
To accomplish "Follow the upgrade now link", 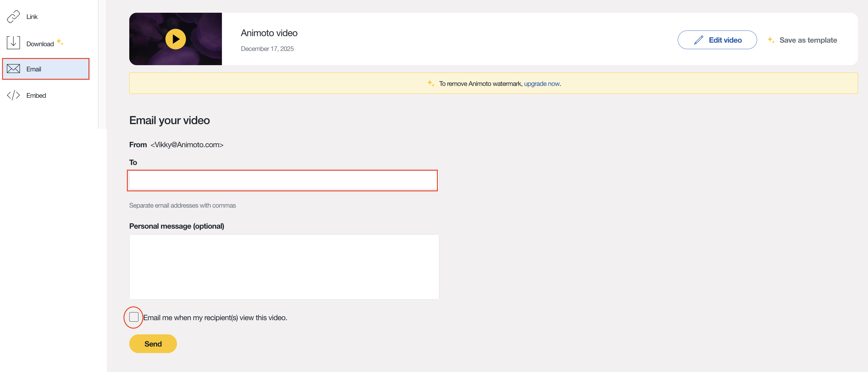I will tap(541, 84).
